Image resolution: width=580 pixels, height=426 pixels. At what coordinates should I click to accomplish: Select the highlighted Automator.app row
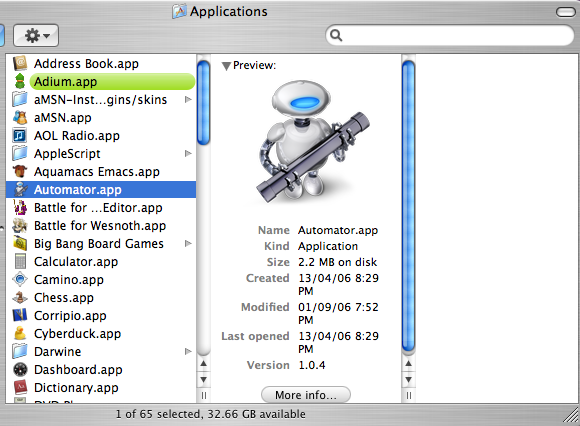click(101, 189)
